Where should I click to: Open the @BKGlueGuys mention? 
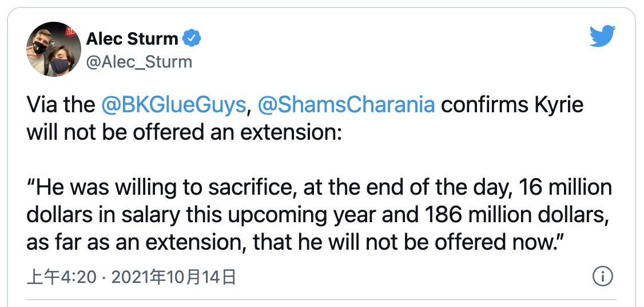tap(174, 105)
